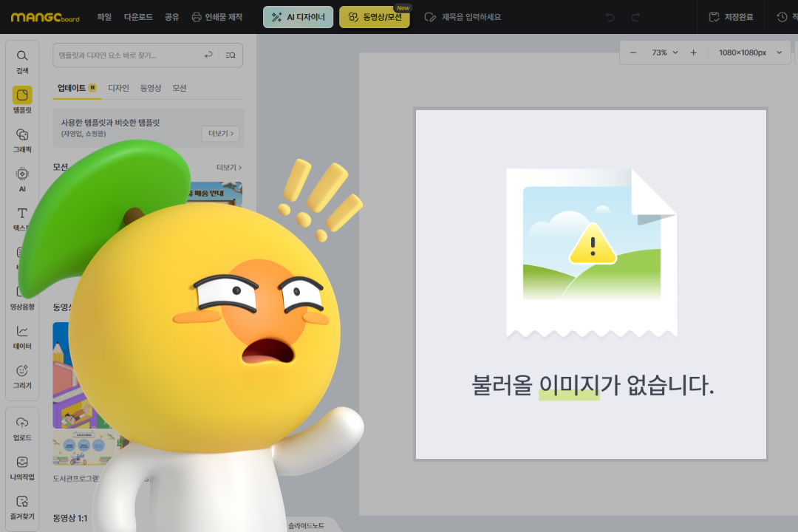
Task: Expand the 73% zoom level dropdown
Action: point(664,53)
